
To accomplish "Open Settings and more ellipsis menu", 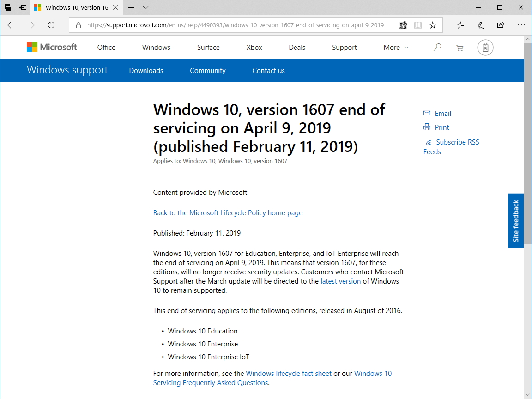I will point(521,25).
